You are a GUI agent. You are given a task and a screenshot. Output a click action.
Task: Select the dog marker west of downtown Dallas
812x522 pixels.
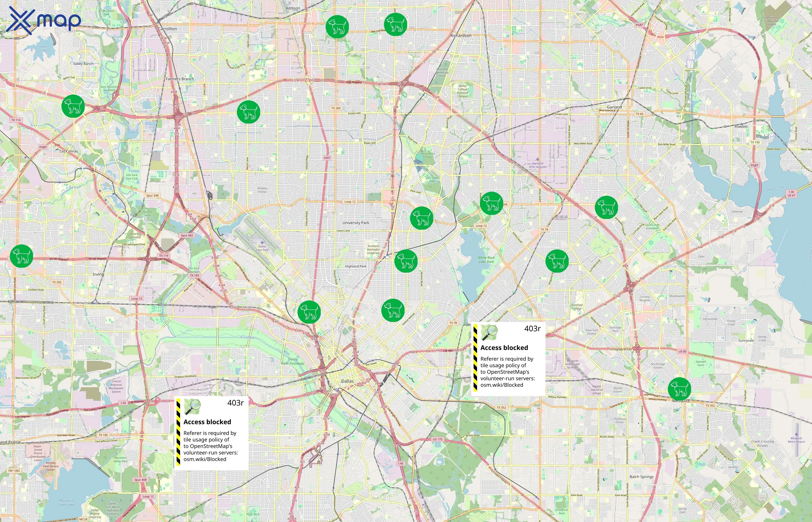pos(310,311)
